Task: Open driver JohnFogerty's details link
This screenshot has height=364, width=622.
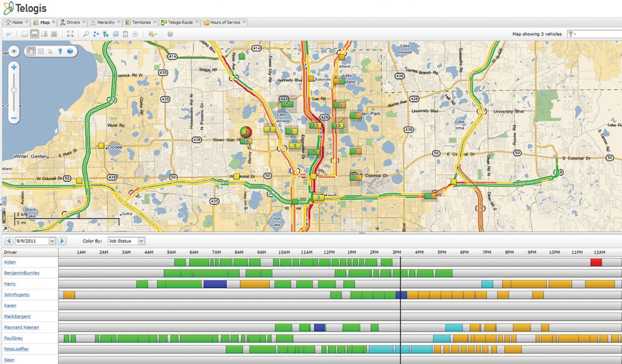Action: click(x=17, y=295)
